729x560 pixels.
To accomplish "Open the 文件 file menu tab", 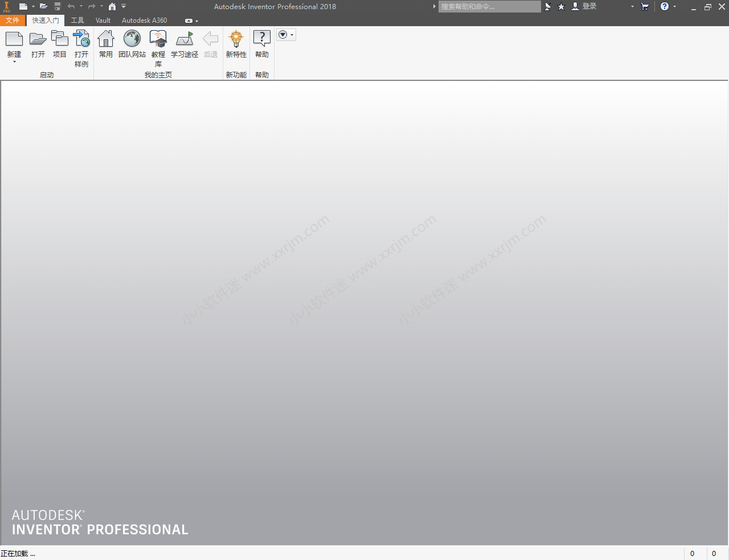I will [13, 20].
